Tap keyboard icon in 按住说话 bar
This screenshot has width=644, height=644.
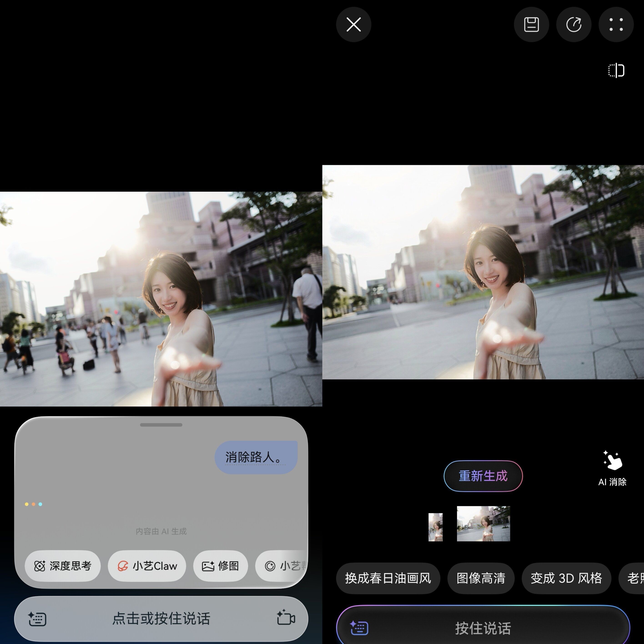tap(359, 628)
